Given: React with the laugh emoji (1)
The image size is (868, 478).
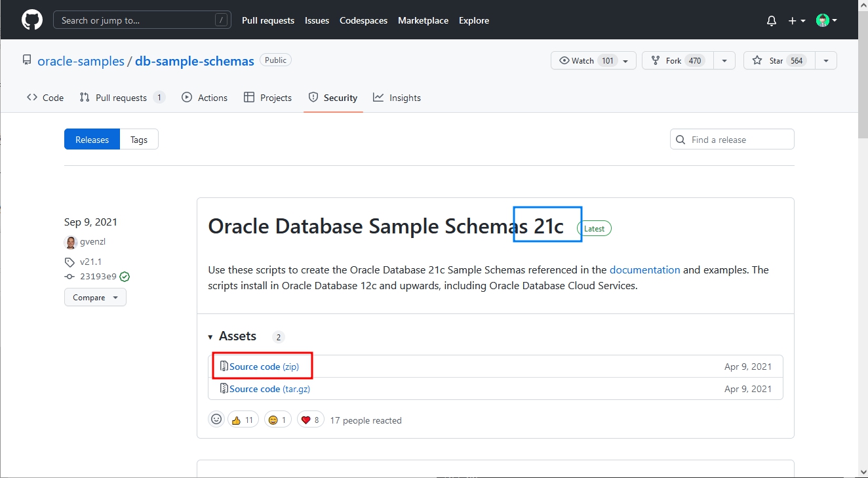Looking at the screenshot, I should pos(278,420).
